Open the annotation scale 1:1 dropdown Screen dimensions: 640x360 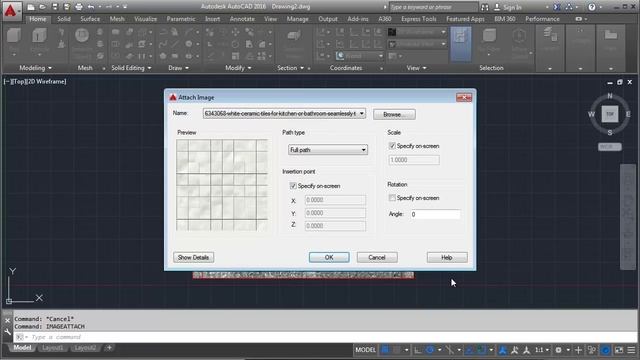click(542, 350)
